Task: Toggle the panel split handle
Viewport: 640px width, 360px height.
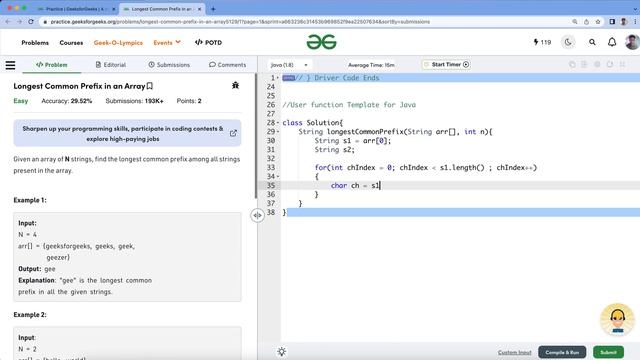Action: point(257,215)
